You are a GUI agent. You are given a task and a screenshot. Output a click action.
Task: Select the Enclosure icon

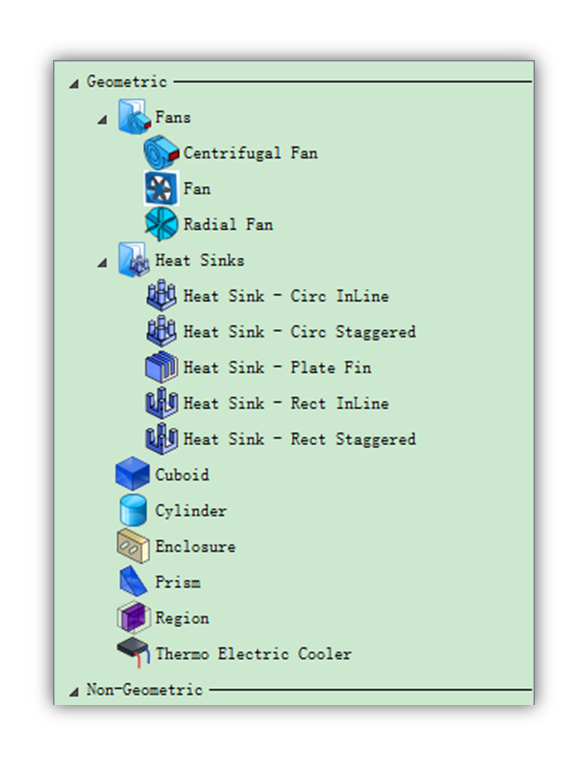pos(133,546)
